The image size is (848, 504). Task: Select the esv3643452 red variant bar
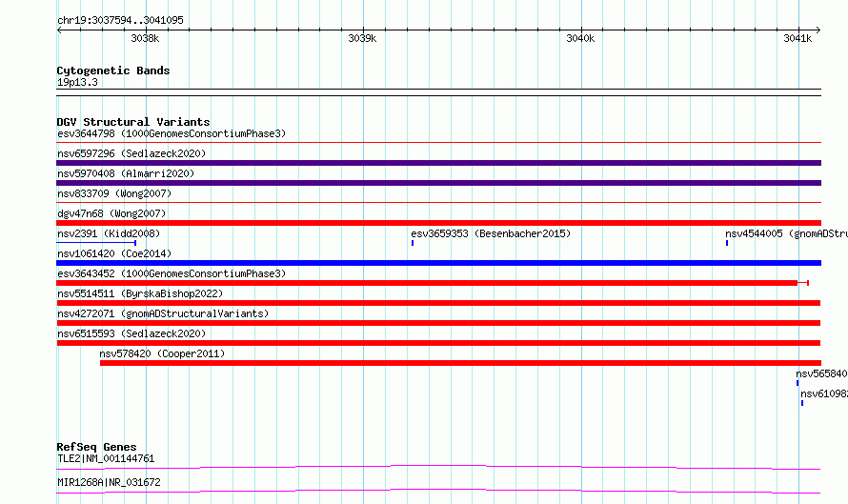433,283
